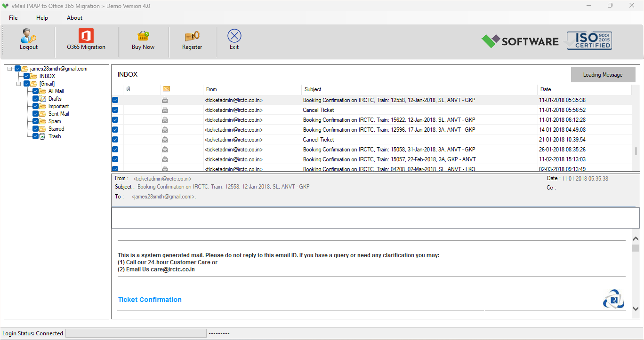Click the IRCTC logo in message preview
The image size is (644, 340).
(613, 300)
